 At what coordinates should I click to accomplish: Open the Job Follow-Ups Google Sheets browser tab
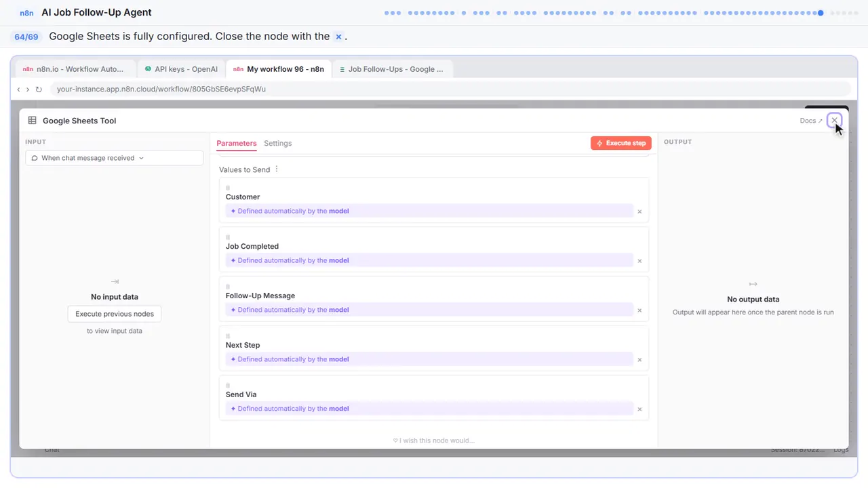tap(391, 69)
